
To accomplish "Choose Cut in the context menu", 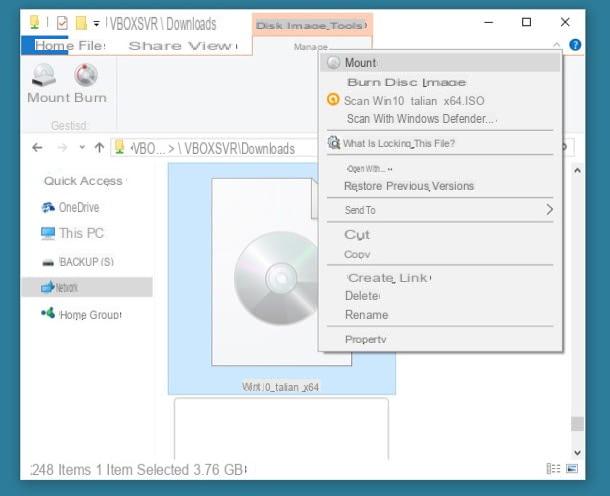I will 440,235.
